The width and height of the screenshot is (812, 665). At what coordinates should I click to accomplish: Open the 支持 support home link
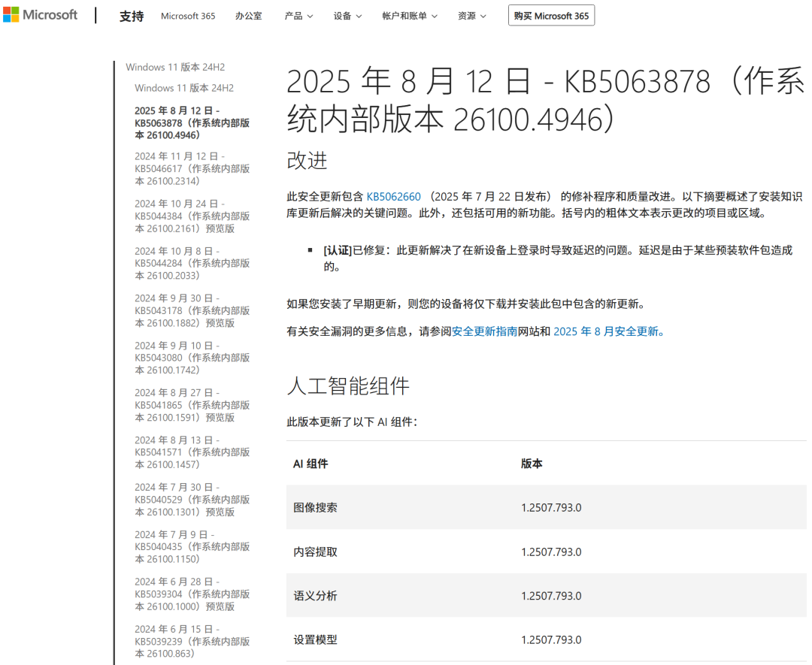[x=132, y=16]
